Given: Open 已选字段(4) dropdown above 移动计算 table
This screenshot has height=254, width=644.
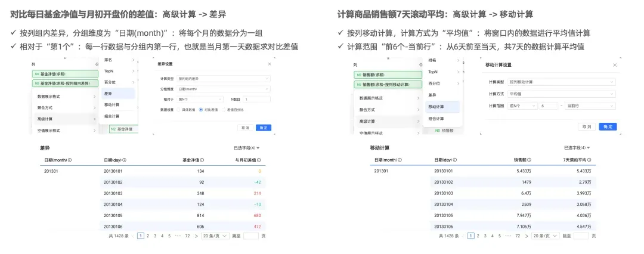Looking at the screenshot, I should click(x=577, y=147).
